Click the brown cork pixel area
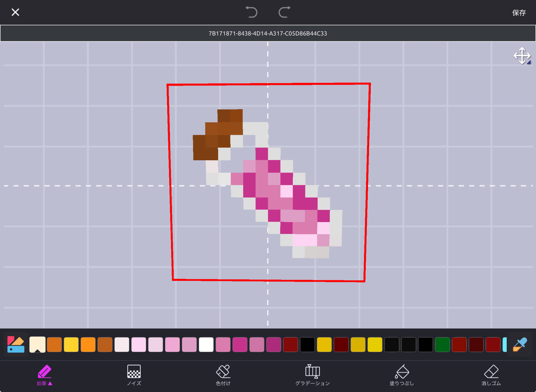This screenshot has width=536, height=392. (218, 134)
